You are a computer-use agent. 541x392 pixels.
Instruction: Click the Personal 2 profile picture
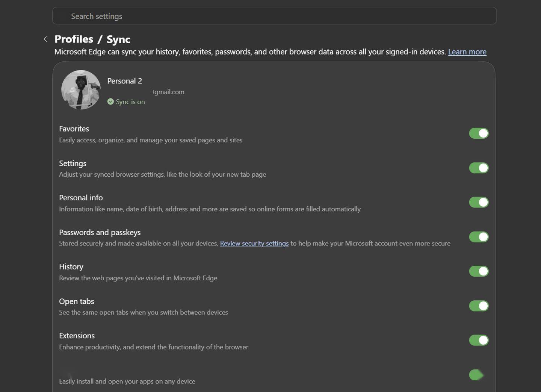pyautogui.click(x=81, y=90)
